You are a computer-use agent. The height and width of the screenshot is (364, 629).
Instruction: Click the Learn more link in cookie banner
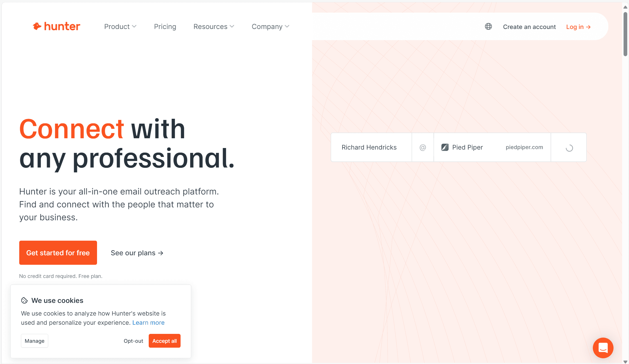click(x=148, y=323)
